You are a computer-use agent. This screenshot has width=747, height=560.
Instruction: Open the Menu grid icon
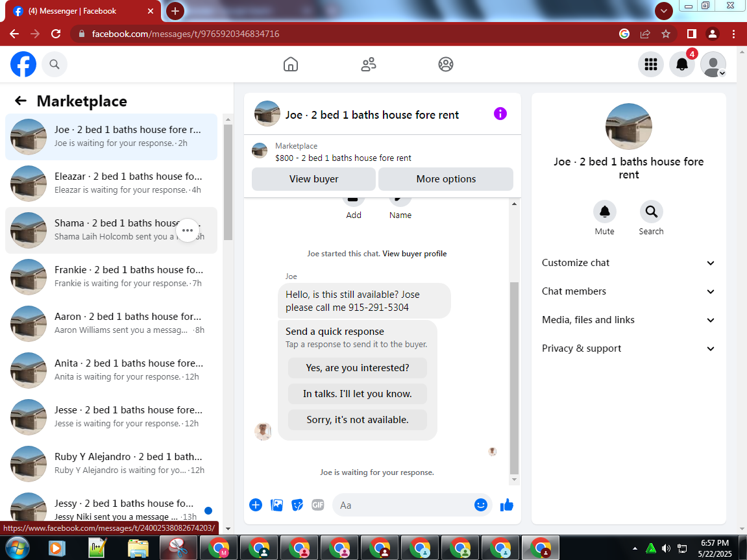pos(651,64)
